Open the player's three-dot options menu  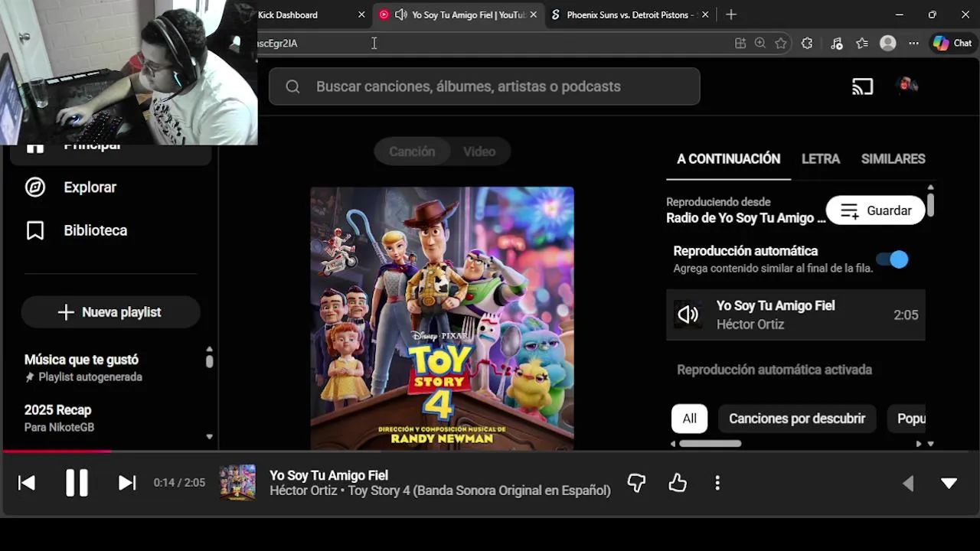(x=717, y=483)
